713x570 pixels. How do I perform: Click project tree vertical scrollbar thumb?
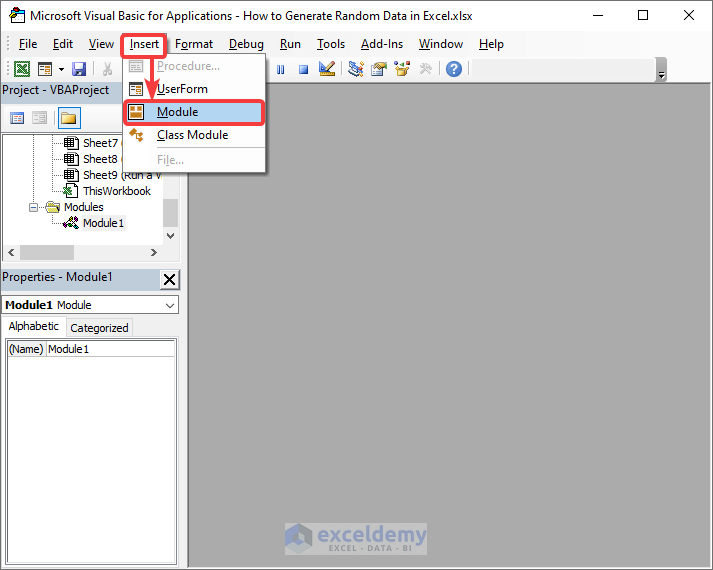(x=171, y=213)
